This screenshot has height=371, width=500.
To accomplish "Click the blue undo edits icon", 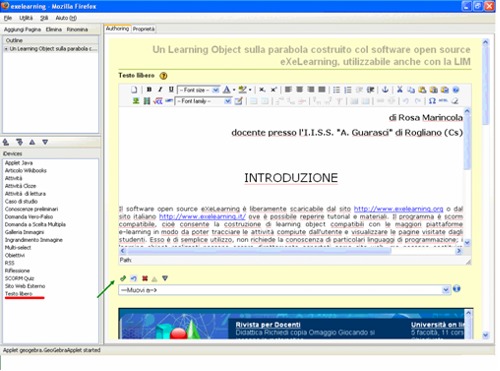I will 134,278.
